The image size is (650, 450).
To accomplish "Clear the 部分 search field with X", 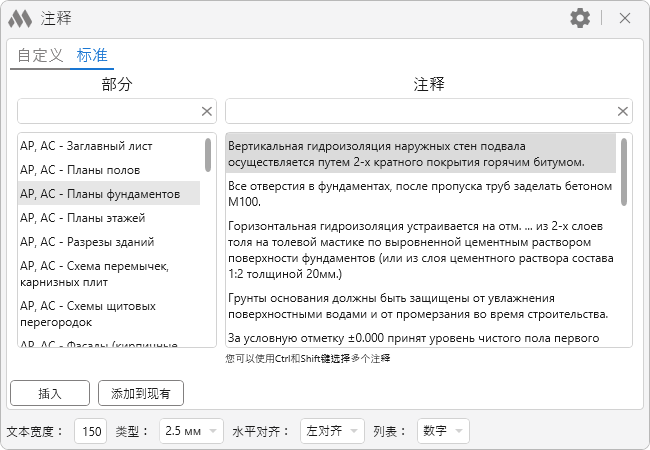I will [207, 111].
